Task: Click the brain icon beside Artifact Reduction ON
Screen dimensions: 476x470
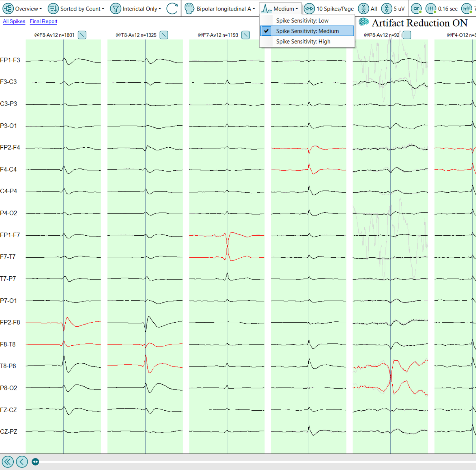Action: 364,22
